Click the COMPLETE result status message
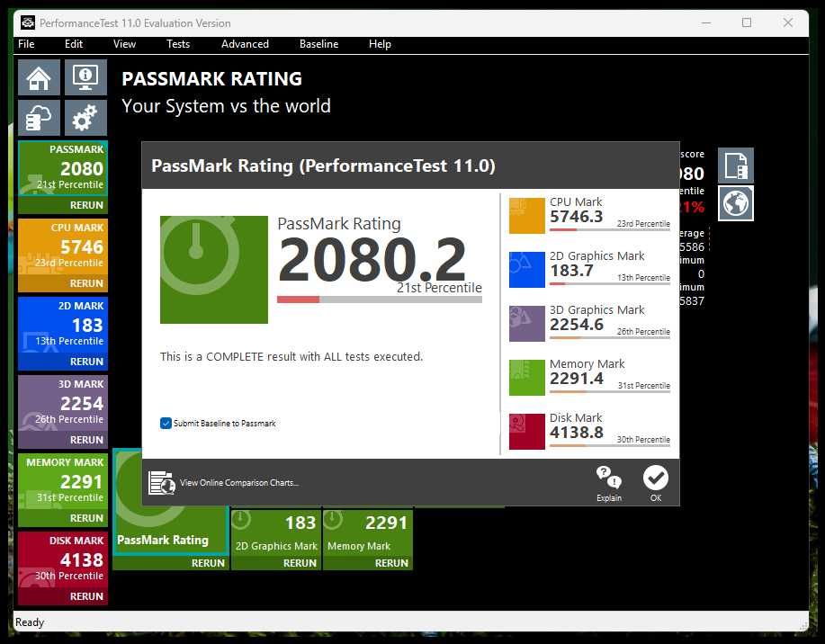The image size is (825, 644). click(291, 357)
